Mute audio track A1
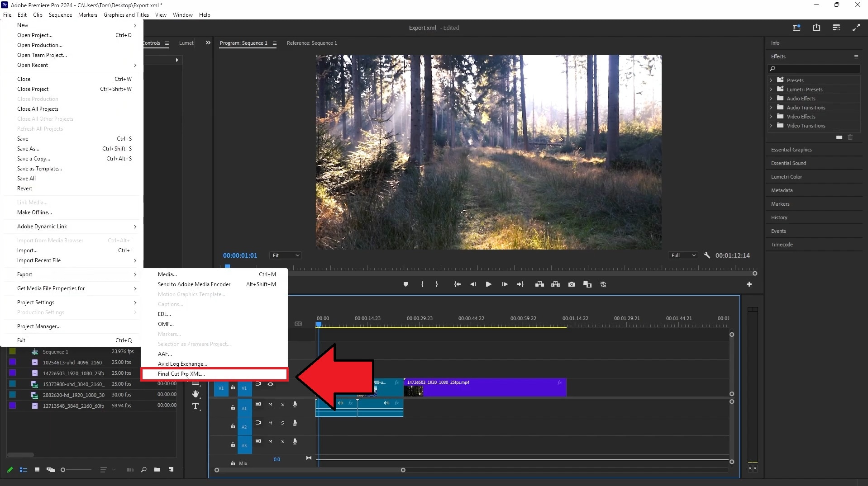 pyautogui.click(x=270, y=405)
